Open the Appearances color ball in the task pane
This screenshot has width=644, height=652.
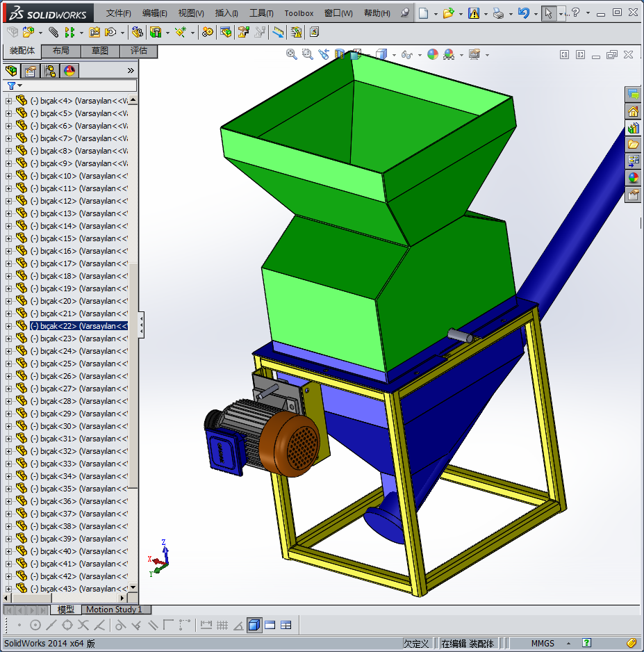pos(633,178)
